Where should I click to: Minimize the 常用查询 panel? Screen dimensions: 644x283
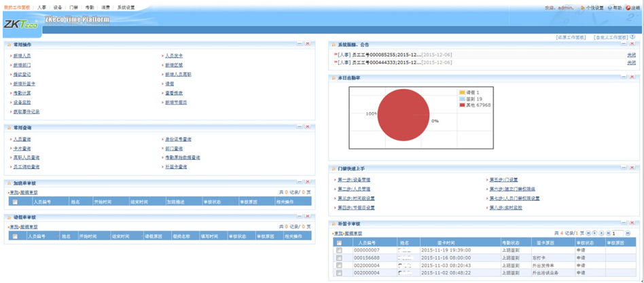click(x=300, y=127)
